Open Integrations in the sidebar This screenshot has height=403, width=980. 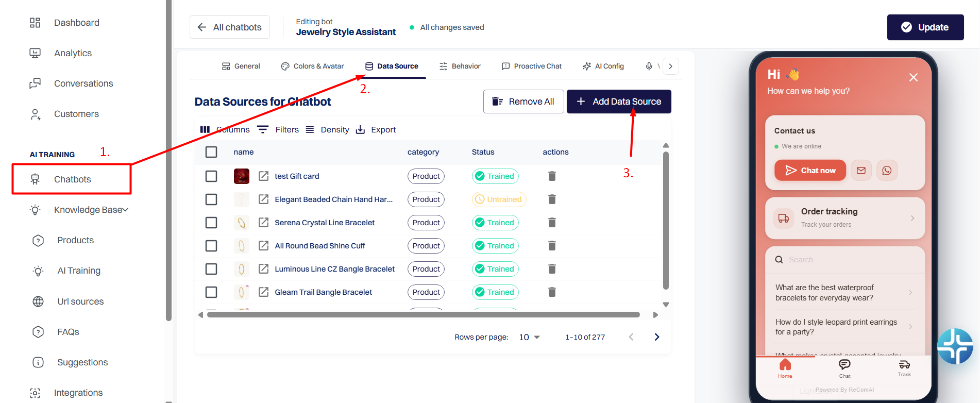(66, 393)
